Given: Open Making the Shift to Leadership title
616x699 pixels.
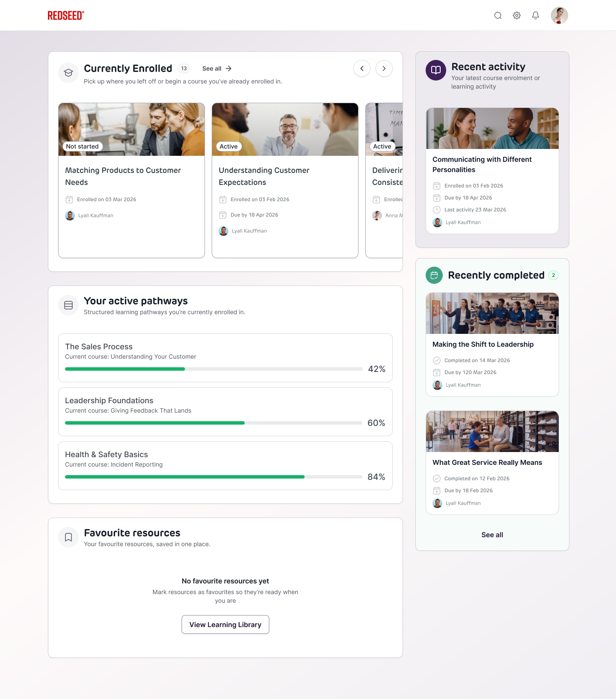Looking at the screenshot, I should coord(483,344).
